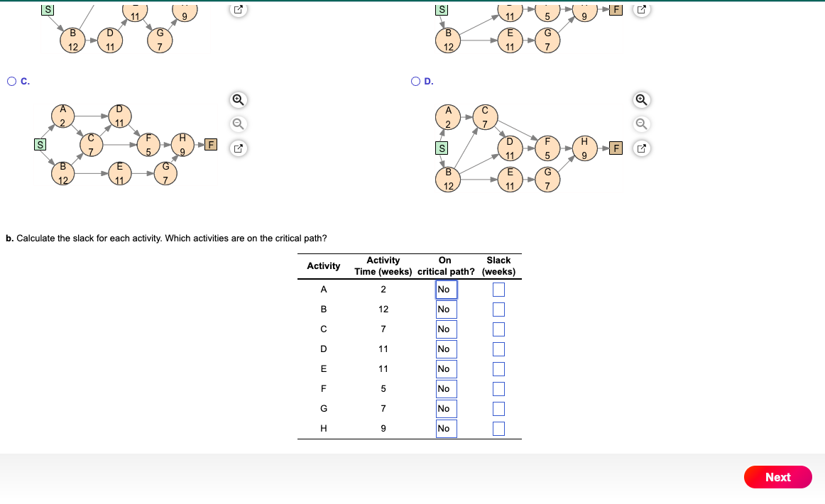
Task: Open the critical path dropdown for activity A
Action: 446,289
